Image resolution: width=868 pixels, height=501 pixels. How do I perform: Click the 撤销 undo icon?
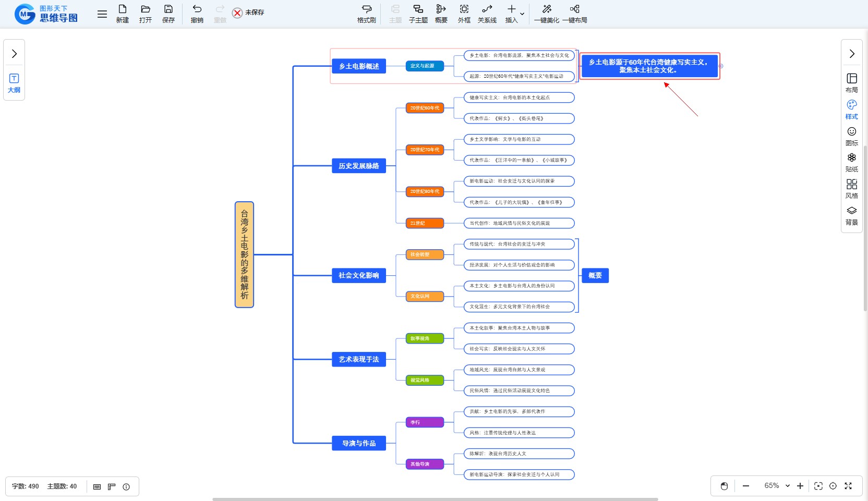click(197, 14)
